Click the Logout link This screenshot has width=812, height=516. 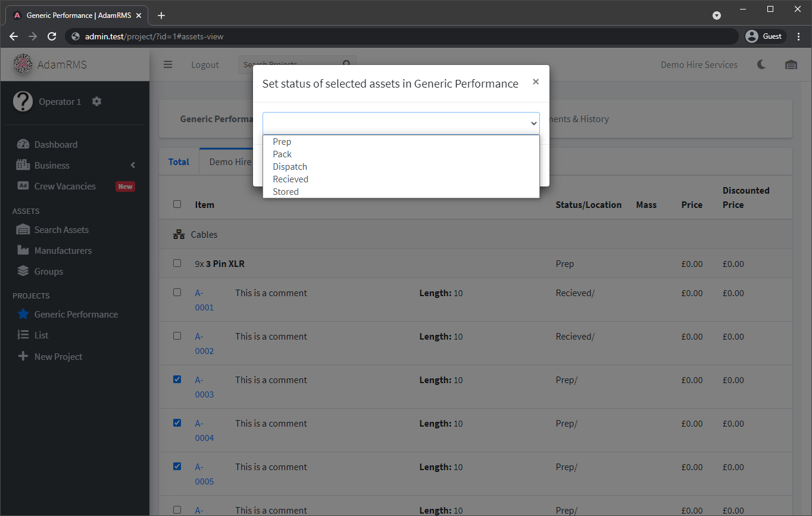pyautogui.click(x=205, y=64)
